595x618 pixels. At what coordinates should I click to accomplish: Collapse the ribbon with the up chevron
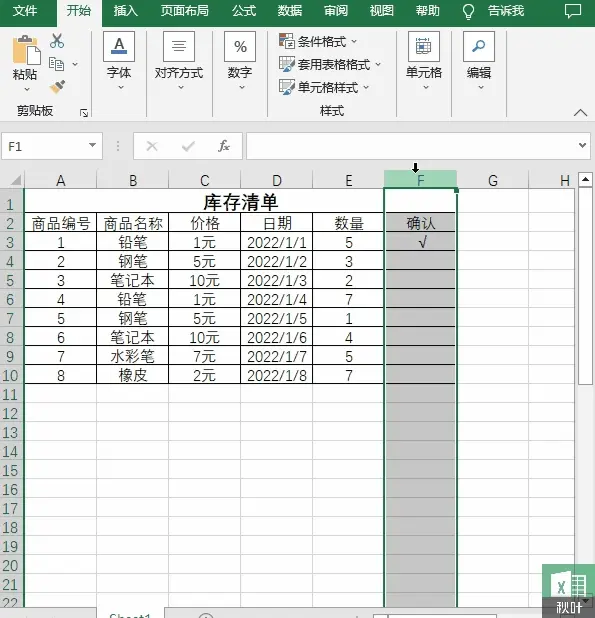[580, 113]
